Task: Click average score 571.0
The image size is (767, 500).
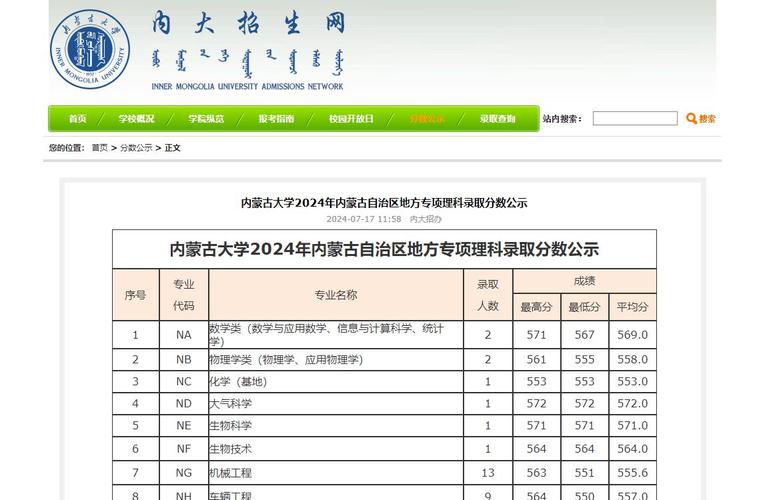Action: click(x=632, y=426)
